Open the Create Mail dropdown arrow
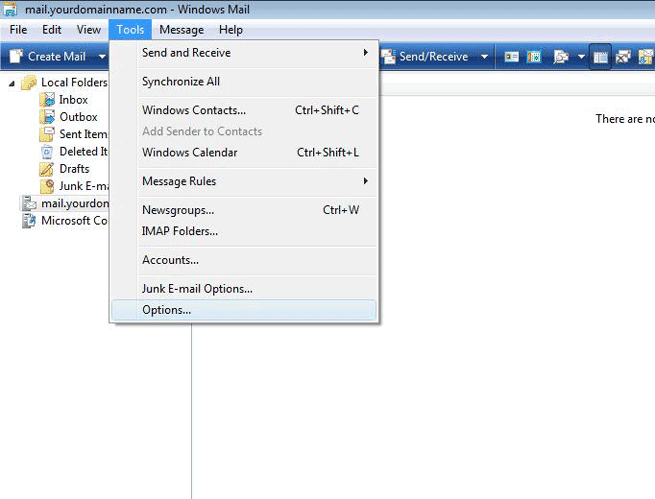The width and height of the screenshot is (655, 499). (x=102, y=56)
